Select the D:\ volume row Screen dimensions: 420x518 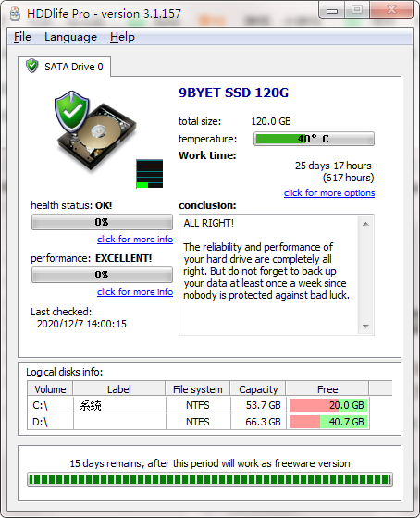198,422
